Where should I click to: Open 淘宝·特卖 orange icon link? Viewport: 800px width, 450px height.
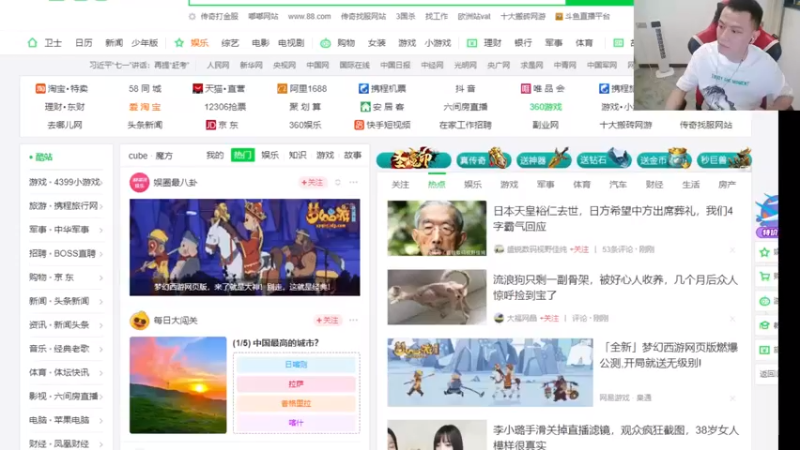(40, 89)
